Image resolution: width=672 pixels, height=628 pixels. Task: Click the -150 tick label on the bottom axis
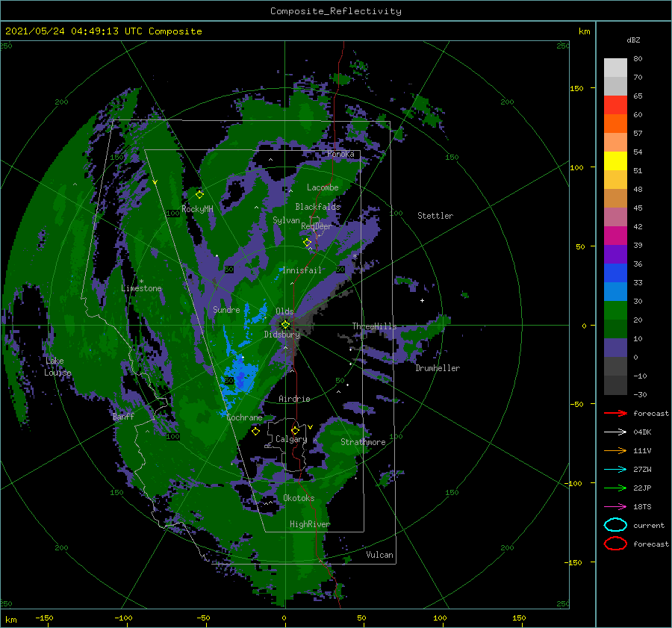click(44, 618)
